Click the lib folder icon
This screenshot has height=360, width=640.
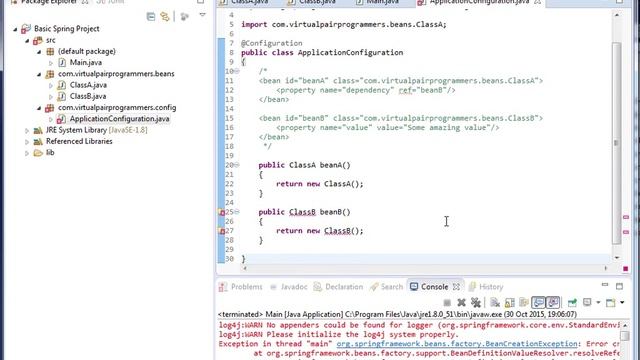pos(38,153)
